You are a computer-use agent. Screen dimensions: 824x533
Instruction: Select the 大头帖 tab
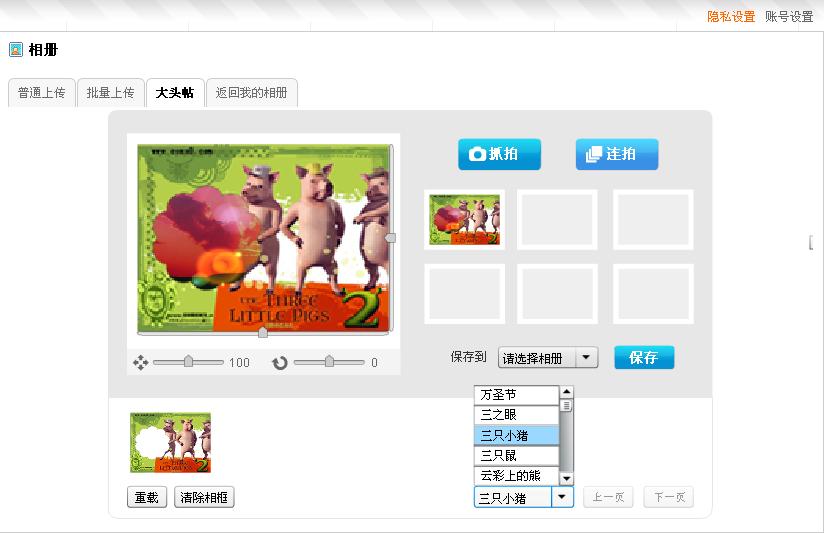(175, 93)
